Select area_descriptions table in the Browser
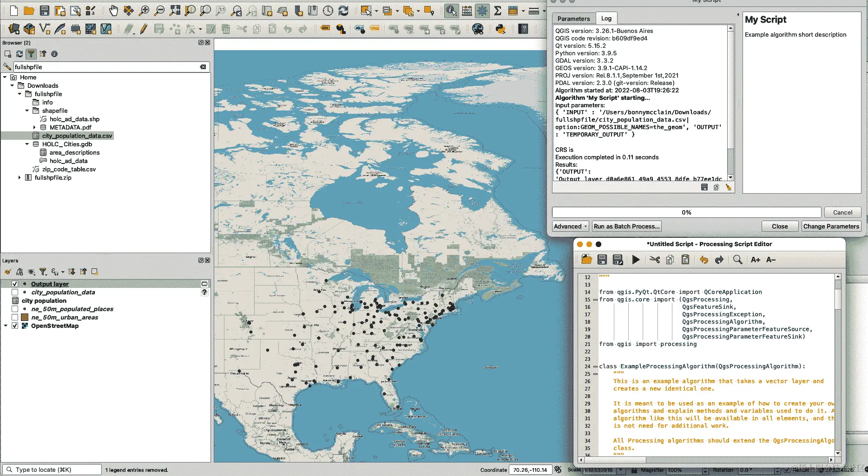The height and width of the screenshot is (476, 868). (x=74, y=152)
